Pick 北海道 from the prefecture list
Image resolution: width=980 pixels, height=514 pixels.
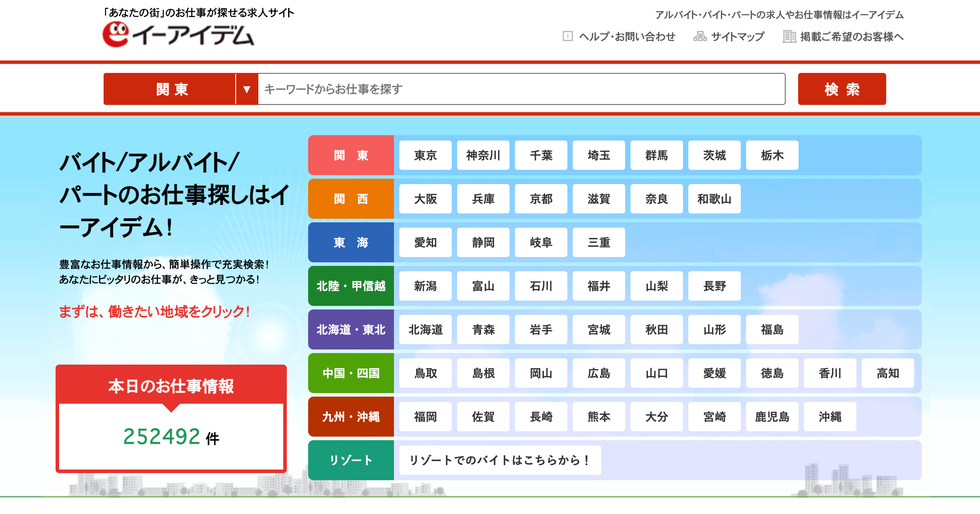coord(425,329)
